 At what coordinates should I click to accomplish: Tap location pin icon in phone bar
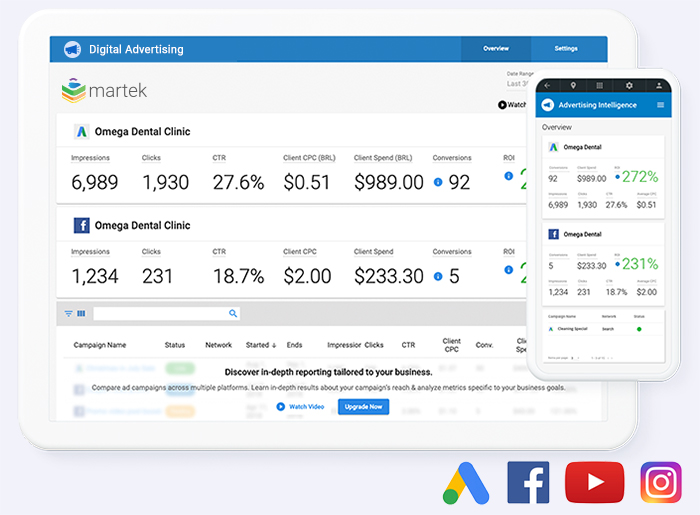[x=573, y=85]
